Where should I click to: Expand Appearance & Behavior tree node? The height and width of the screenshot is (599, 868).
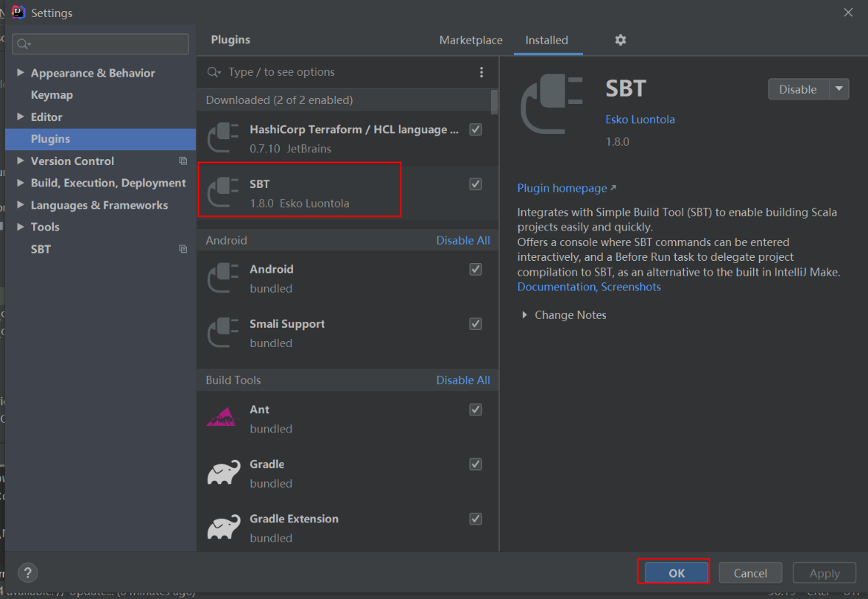(x=21, y=73)
